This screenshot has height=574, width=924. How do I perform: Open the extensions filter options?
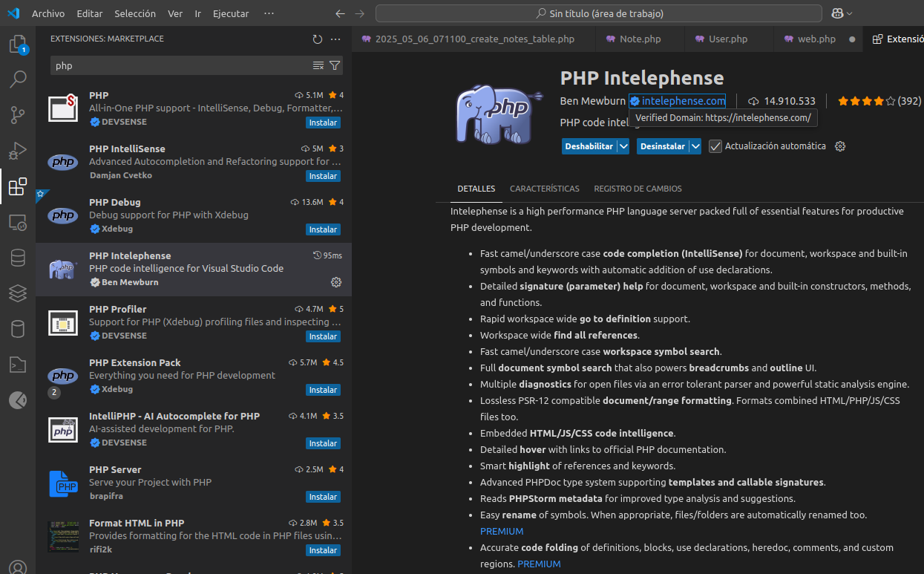coord(335,65)
